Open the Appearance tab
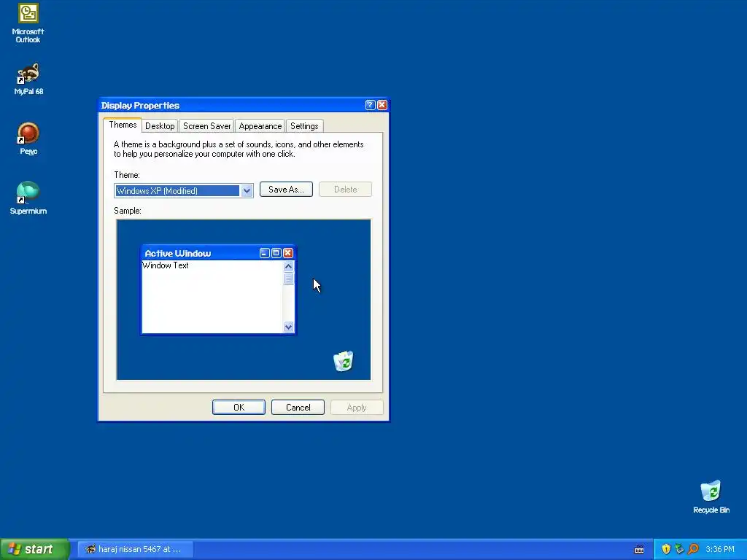The image size is (747, 560). point(260,125)
